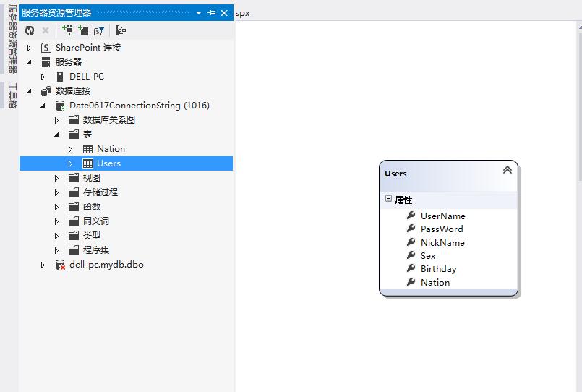Close the 服务器资源管理器 panel
The image size is (582, 392).
(x=224, y=13)
